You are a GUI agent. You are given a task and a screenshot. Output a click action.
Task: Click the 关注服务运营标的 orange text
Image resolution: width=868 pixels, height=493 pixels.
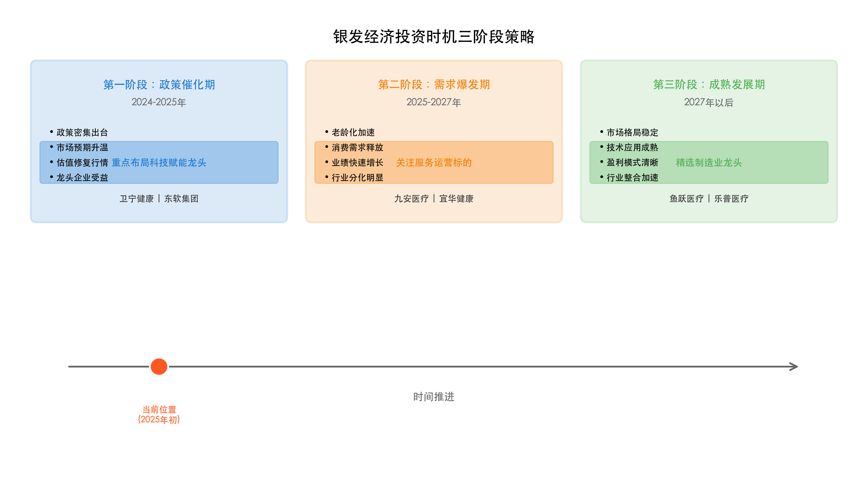click(x=434, y=163)
